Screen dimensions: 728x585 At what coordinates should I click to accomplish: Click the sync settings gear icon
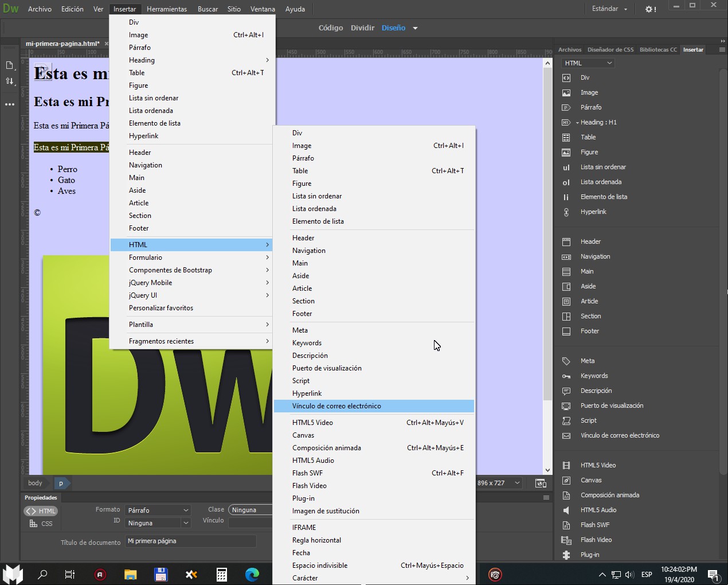pos(650,9)
